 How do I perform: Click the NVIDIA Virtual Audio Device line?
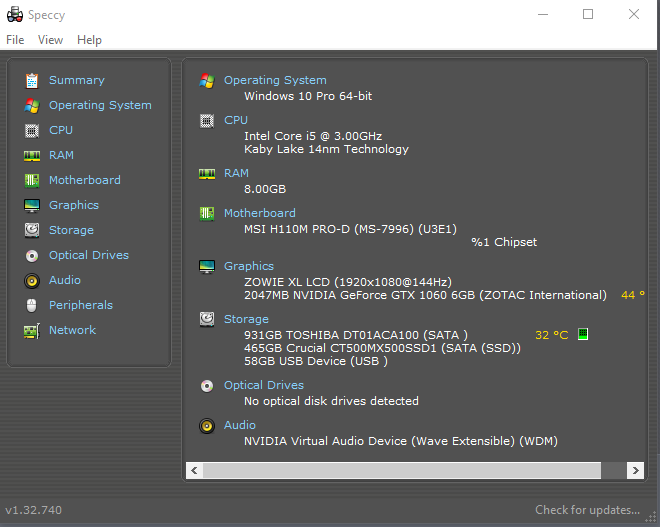pos(401,441)
